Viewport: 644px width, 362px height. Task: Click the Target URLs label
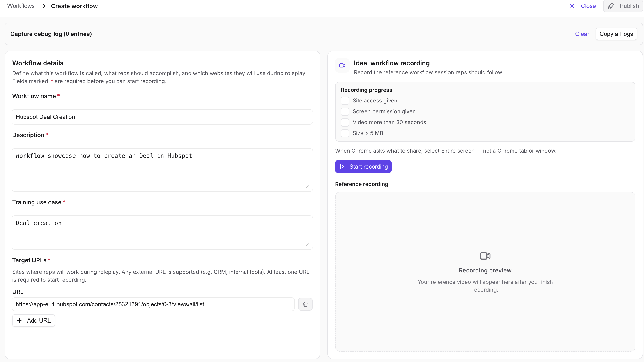[29, 260]
